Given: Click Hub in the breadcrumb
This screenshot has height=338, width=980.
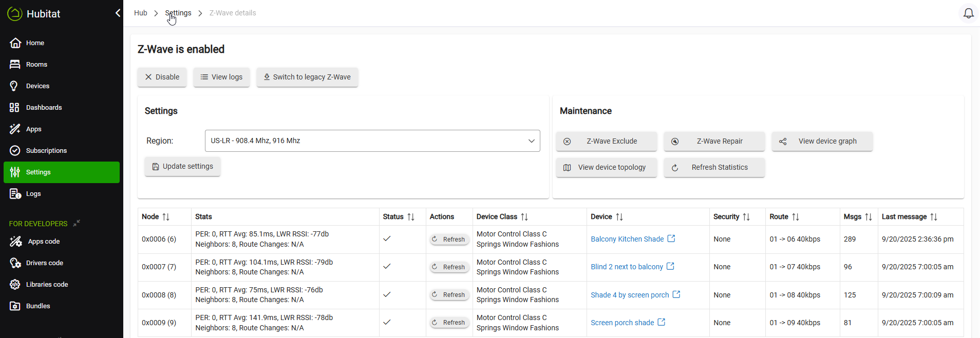Looking at the screenshot, I should pyautogui.click(x=140, y=13).
